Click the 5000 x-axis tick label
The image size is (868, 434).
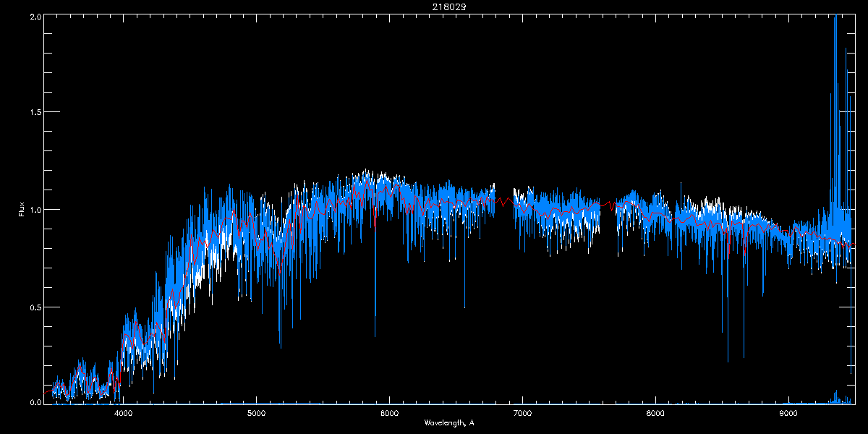coord(257,413)
